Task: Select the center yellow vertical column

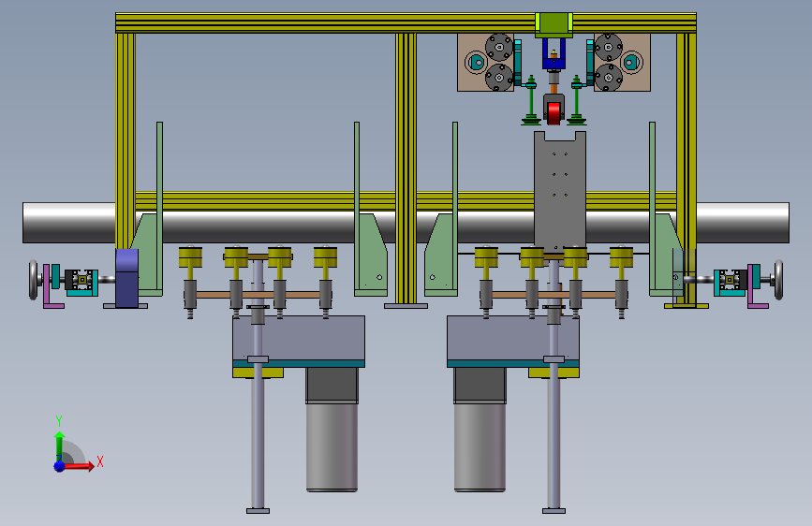Action: click(x=406, y=168)
